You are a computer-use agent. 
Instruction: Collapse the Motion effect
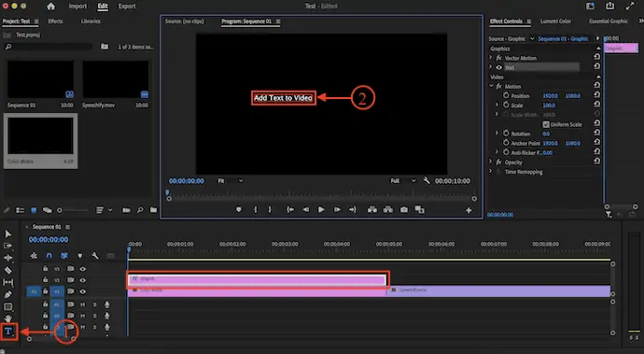click(x=491, y=86)
